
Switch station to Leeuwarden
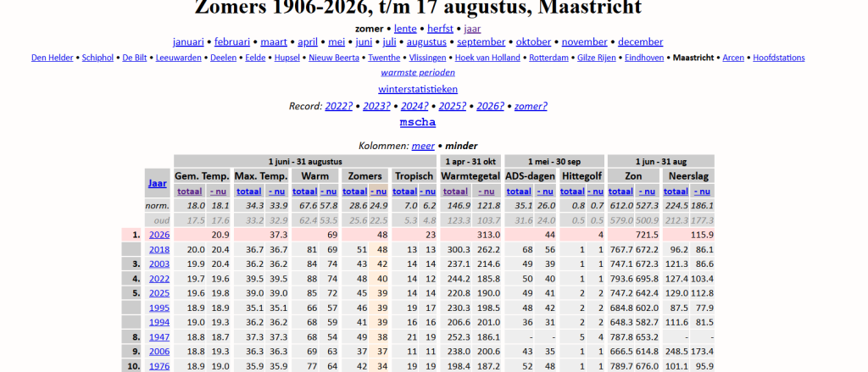[x=179, y=58]
